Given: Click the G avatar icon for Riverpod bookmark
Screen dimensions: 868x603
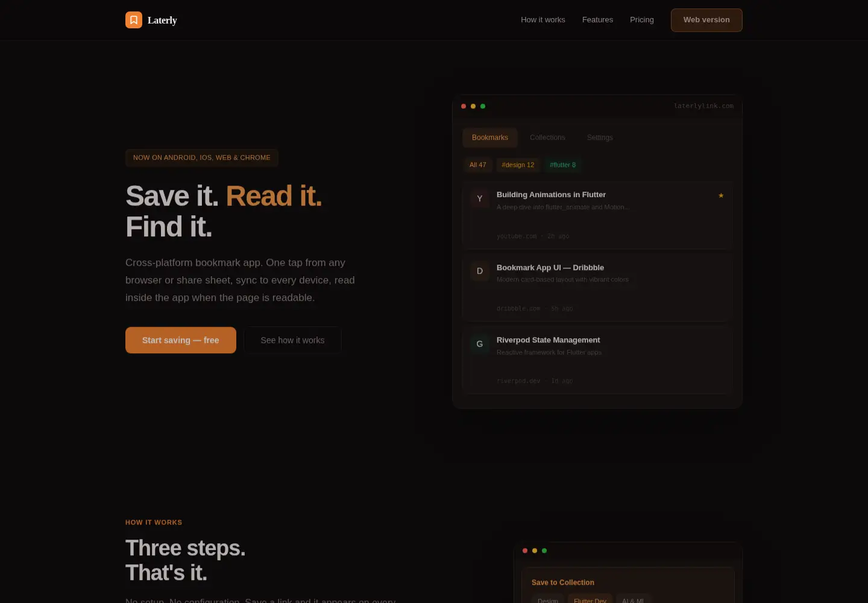Looking at the screenshot, I should tap(480, 344).
